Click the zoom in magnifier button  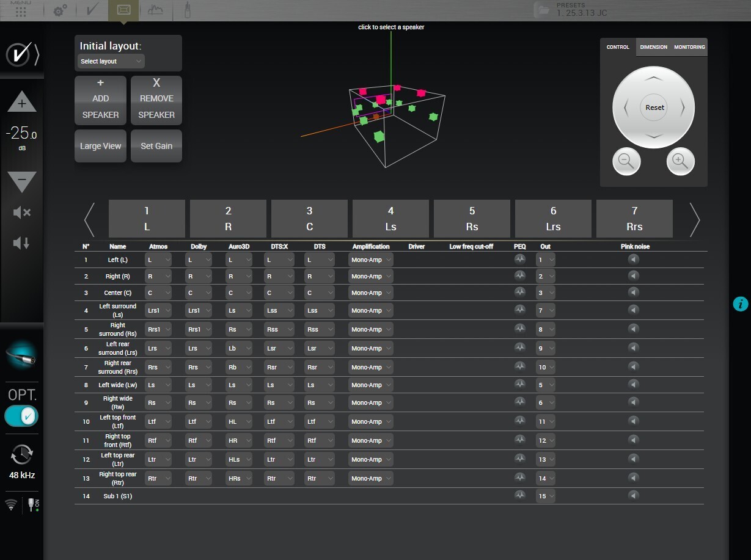[680, 162]
